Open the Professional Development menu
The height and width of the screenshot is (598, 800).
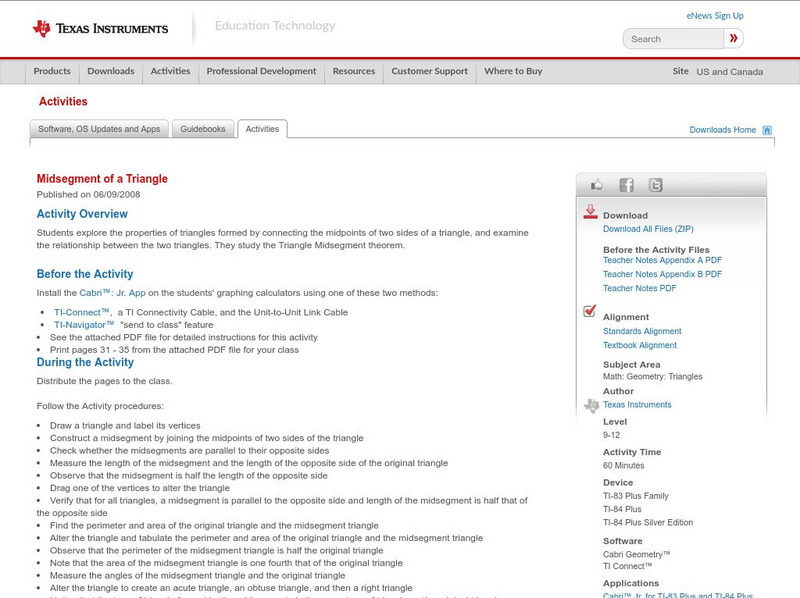[x=261, y=71]
